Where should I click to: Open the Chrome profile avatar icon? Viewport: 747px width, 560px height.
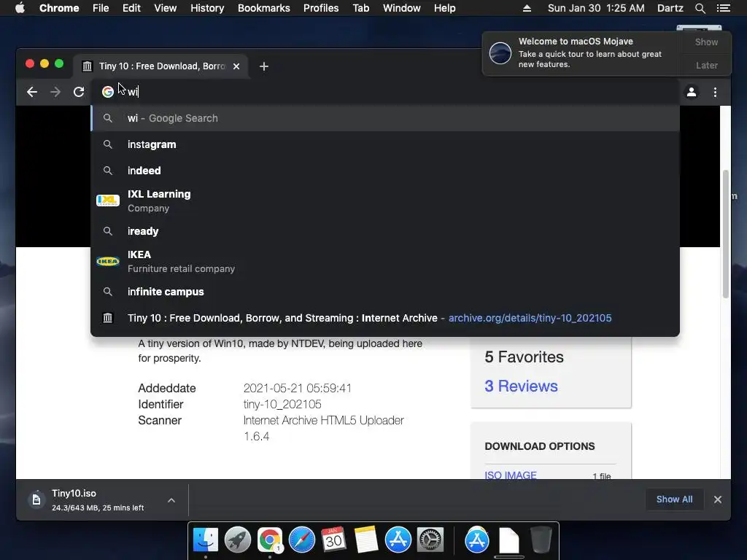point(692,92)
